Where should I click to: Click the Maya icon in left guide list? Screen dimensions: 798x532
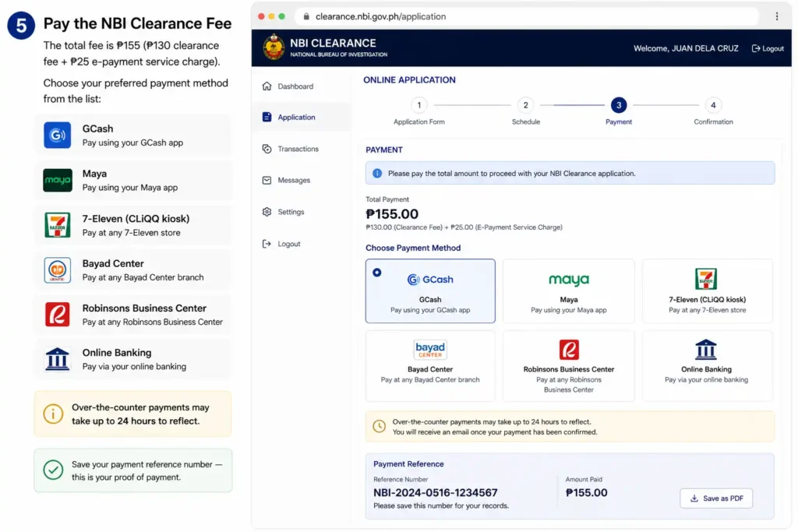click(57, 180)
